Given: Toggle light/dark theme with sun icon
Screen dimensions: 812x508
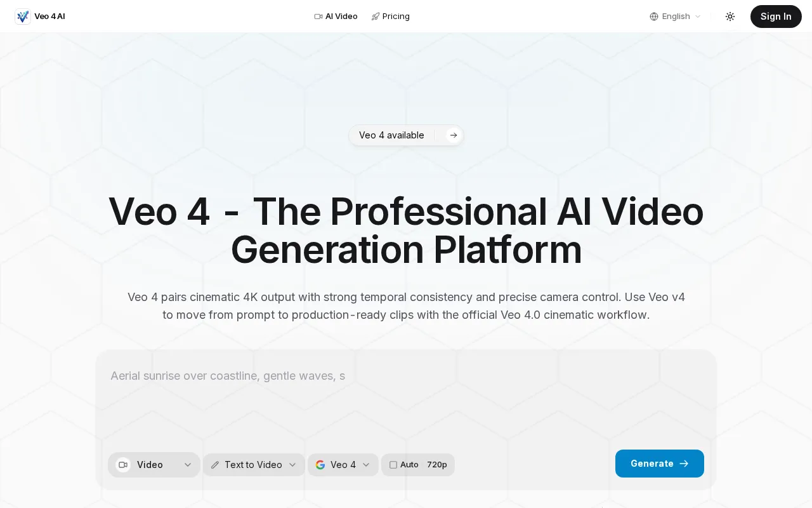Looking at the screenshot, I should (730, 17).
